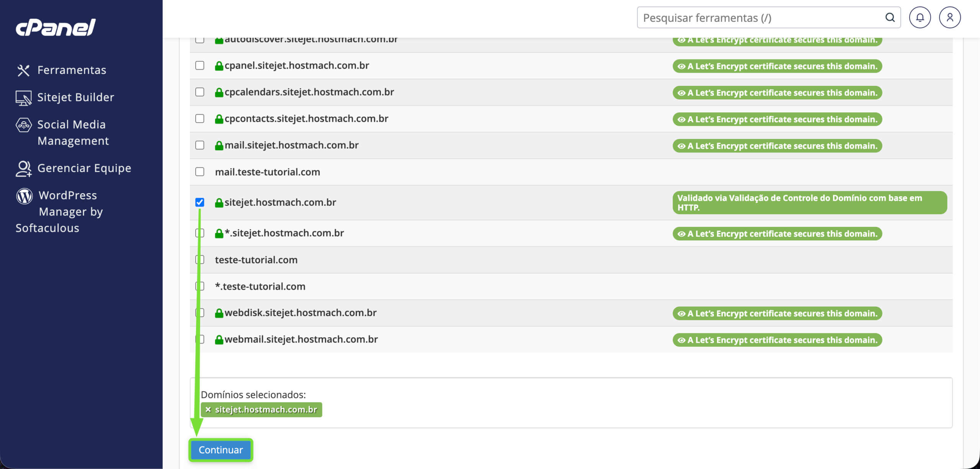Check the mail.sitejet.hostmach.com.br checkbox
Viewport: 980px width, 469px height.
coord(200,145)
